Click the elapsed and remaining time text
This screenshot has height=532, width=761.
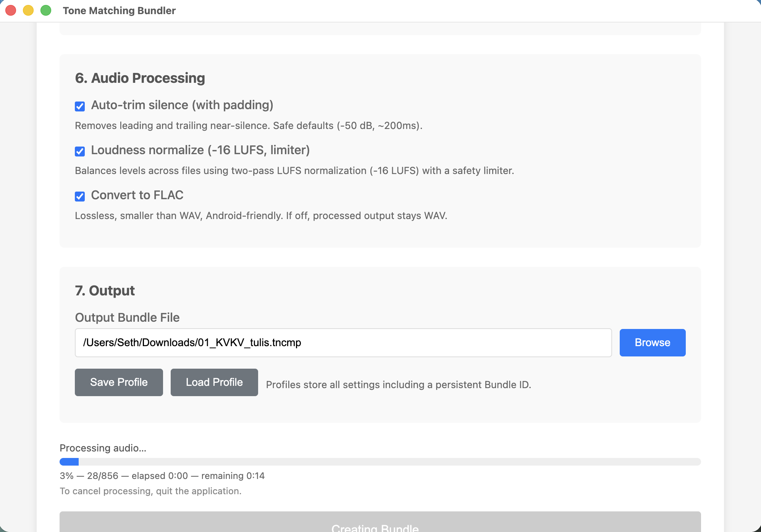pyautogui.click(x=162, y=476)
